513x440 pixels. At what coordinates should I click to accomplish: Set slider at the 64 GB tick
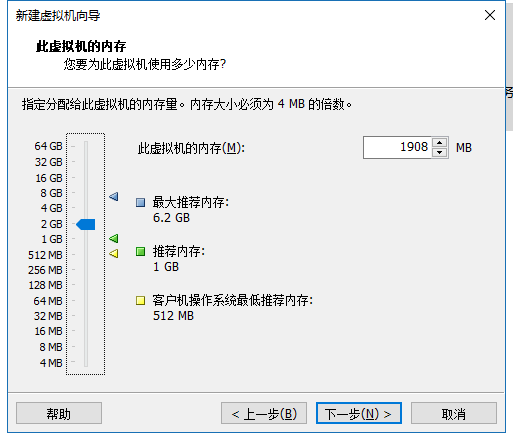click(86, 146)
